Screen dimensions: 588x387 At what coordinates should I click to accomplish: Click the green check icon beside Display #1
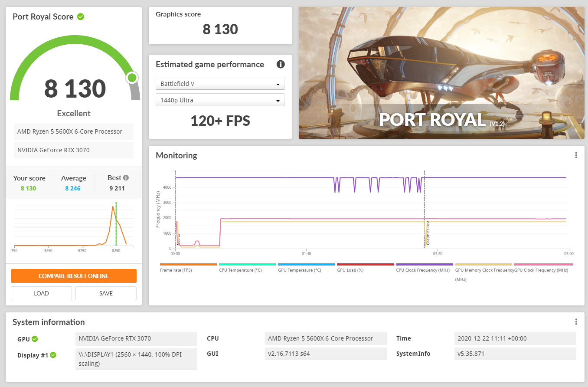coord(53,355)
